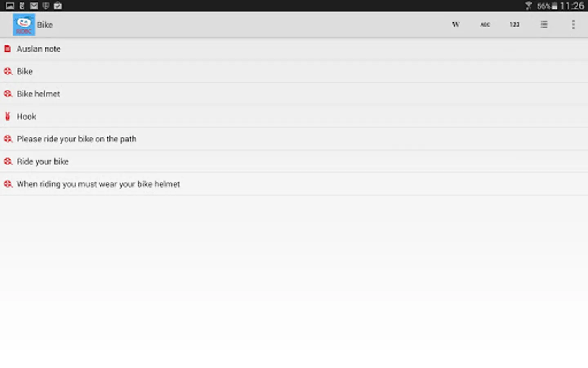The width and height of the screenshot is (588, 368).
Task: Tap the Bike title in the header
Action: point(45,25)
